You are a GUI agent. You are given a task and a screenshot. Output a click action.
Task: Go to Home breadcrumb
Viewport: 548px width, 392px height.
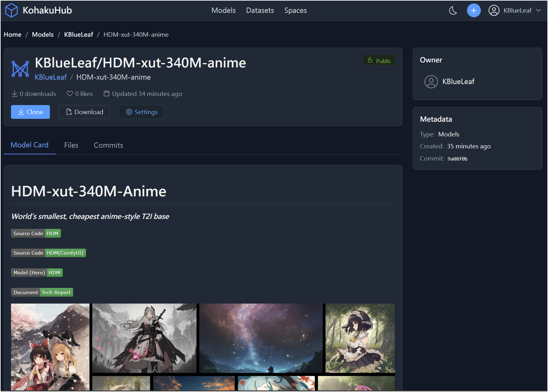[13, 34]
